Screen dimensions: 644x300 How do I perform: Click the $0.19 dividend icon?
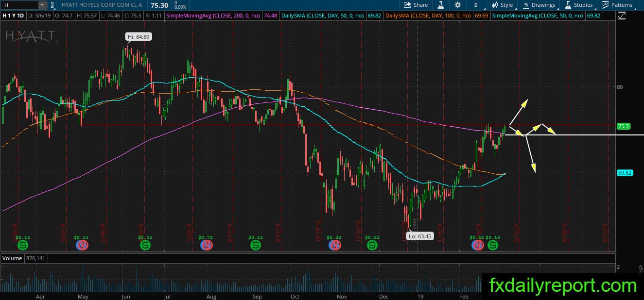[493, 245]
